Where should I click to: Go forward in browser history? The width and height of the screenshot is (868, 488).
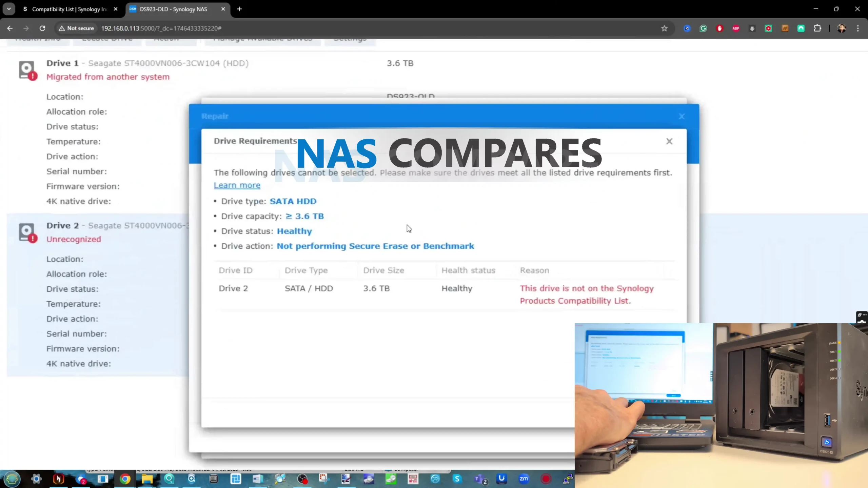pyautogui.click(x=26, y=28)
